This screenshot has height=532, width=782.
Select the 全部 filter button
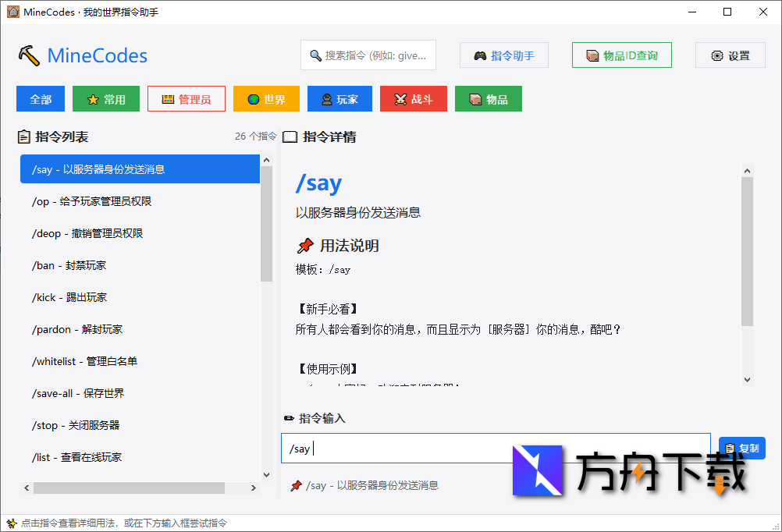tap(40, 98)
